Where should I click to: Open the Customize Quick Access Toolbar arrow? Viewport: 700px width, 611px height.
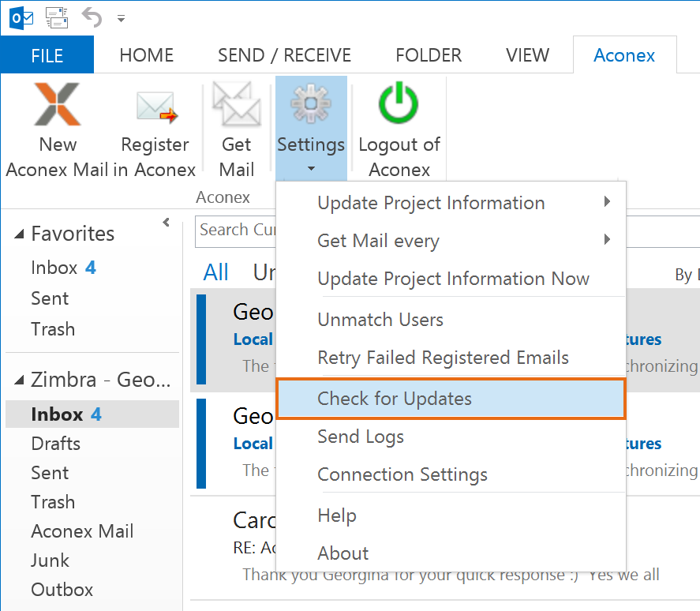point(121,19)
